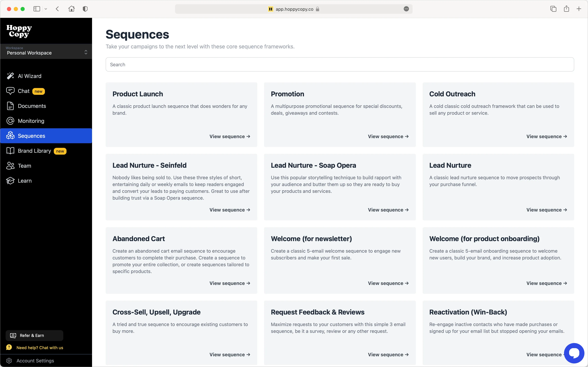Click the Safari share button
588x367 pixels.
coord(566,9)
